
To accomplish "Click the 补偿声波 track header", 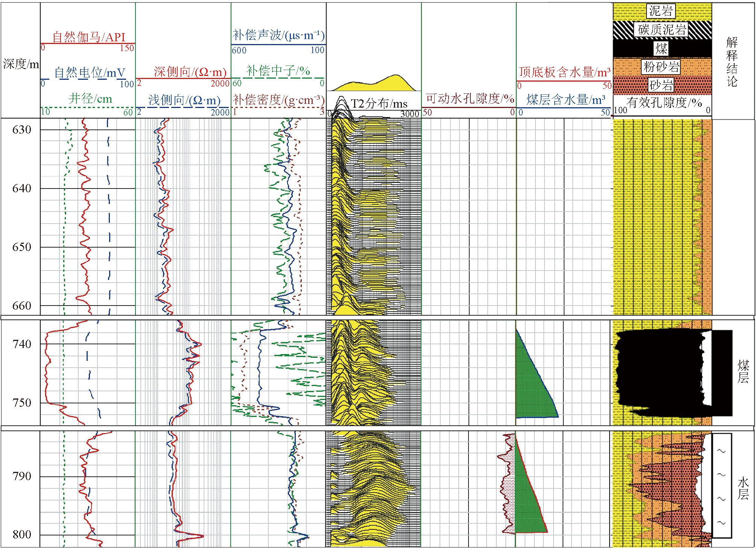I will 278,35.
